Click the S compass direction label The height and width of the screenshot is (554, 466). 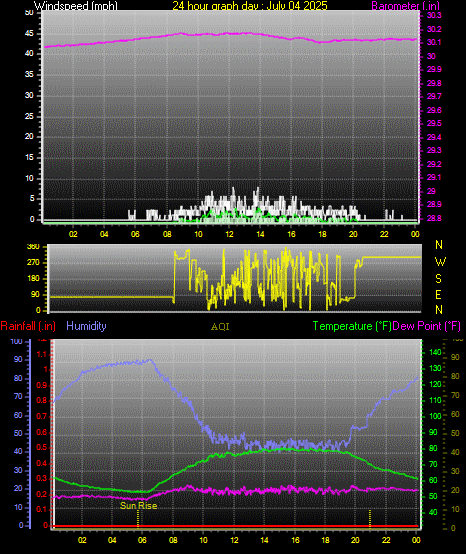coord(438,279)
